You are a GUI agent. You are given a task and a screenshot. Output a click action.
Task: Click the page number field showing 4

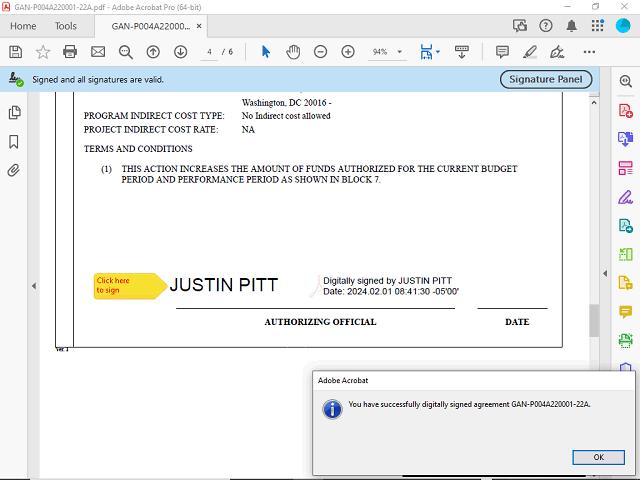coord(209,52)
